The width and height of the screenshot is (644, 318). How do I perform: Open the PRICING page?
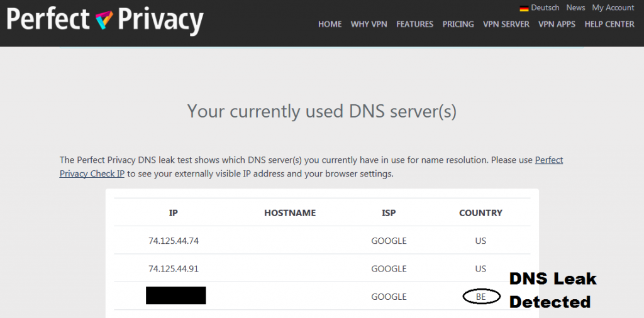(x=458, y=25)
